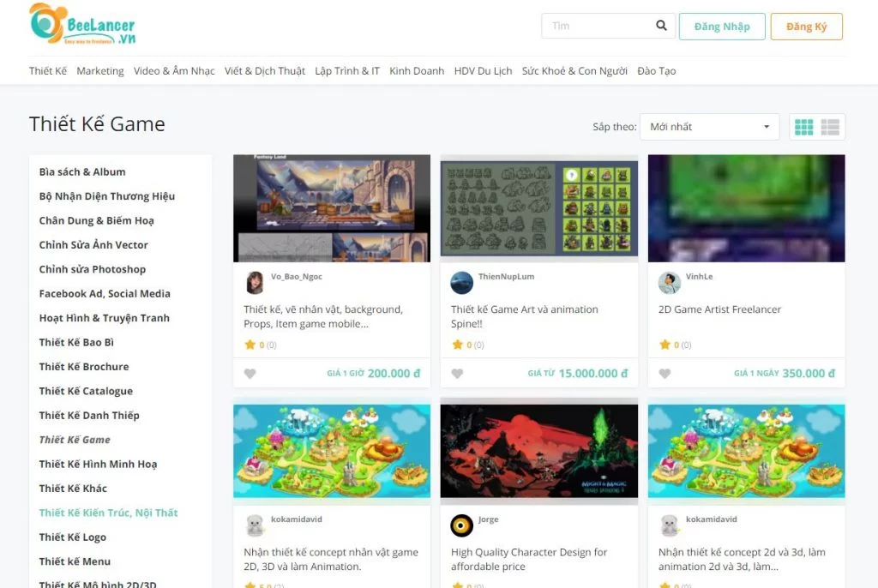Open the Thiết Kế menu
This screenshot has height=588, width=878.
[x=48, y=71]
